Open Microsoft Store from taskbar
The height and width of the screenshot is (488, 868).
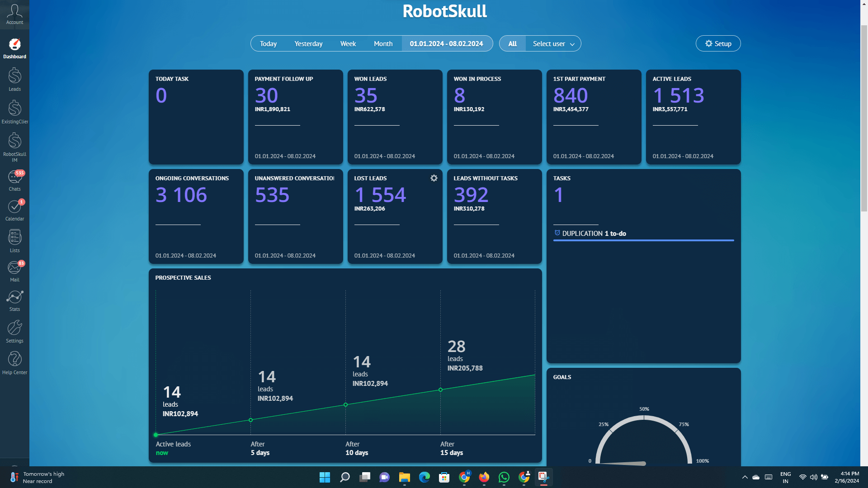click(444, 477)
